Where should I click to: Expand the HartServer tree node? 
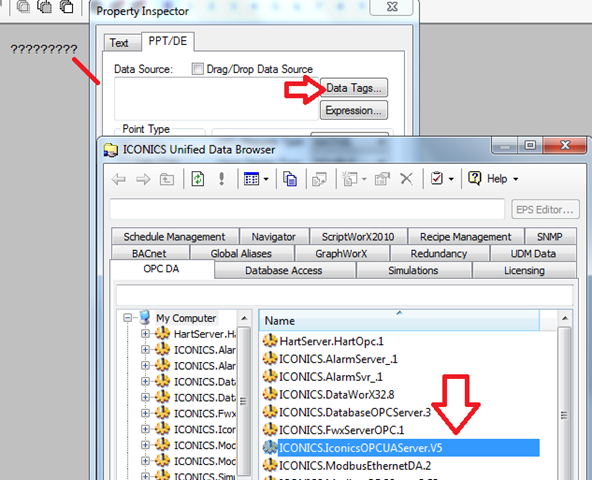[145, 333]
